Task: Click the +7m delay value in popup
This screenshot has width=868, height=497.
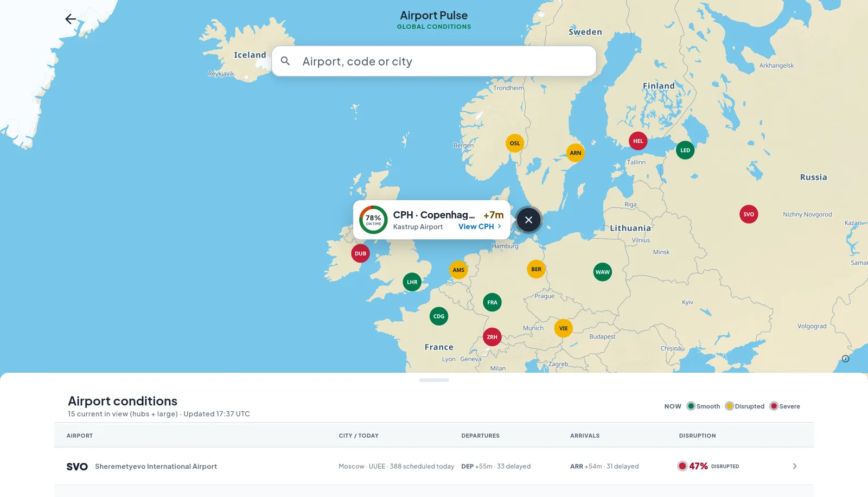Action: pyautogui.click(x=494, y=215)
